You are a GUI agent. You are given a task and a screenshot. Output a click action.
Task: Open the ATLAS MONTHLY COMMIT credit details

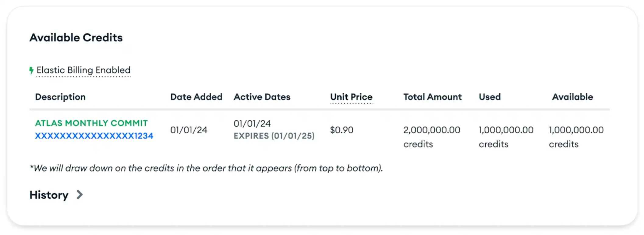[91, 123]
